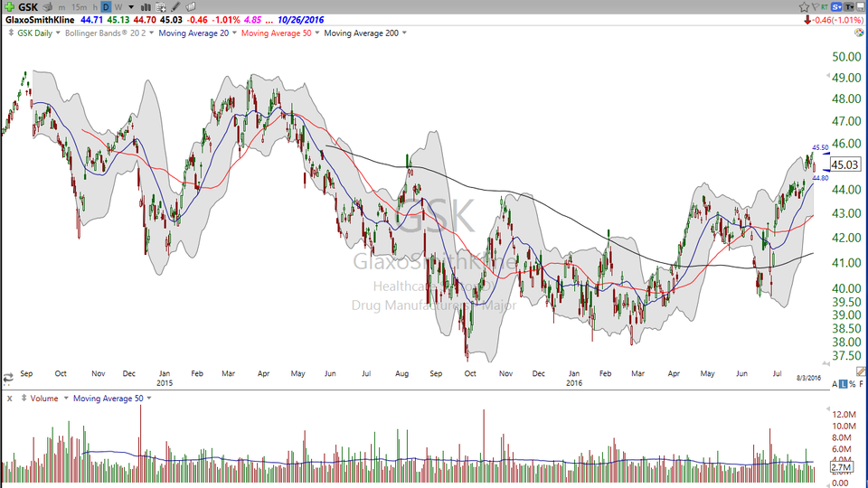Select the F scale option
This screenshot has height=488, width=868.
click(x=862, y=384)
